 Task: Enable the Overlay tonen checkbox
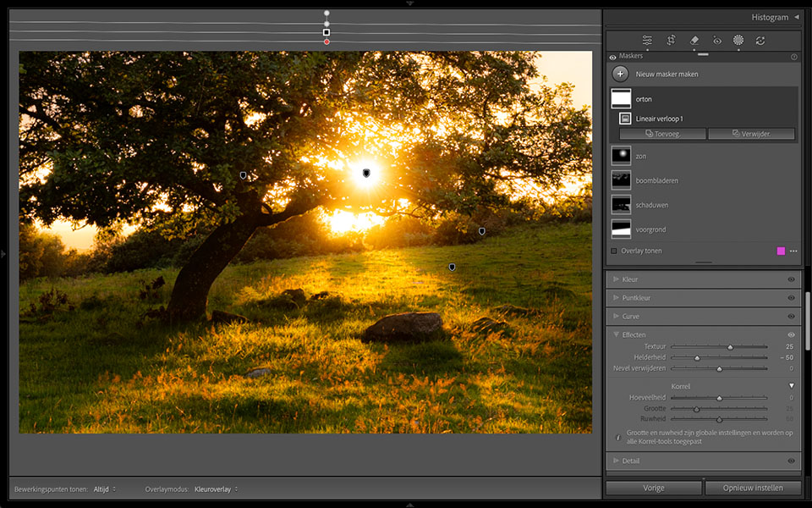[614, 251]
